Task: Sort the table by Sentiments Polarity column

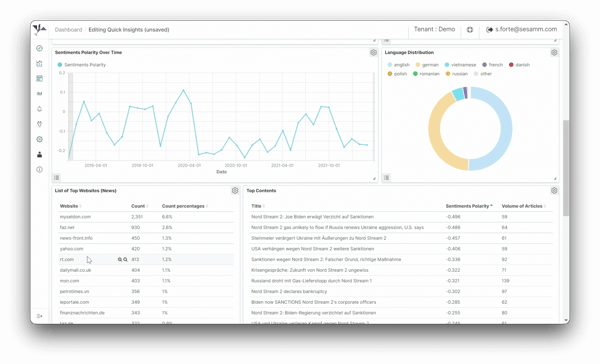Action: tap(469, 206)
